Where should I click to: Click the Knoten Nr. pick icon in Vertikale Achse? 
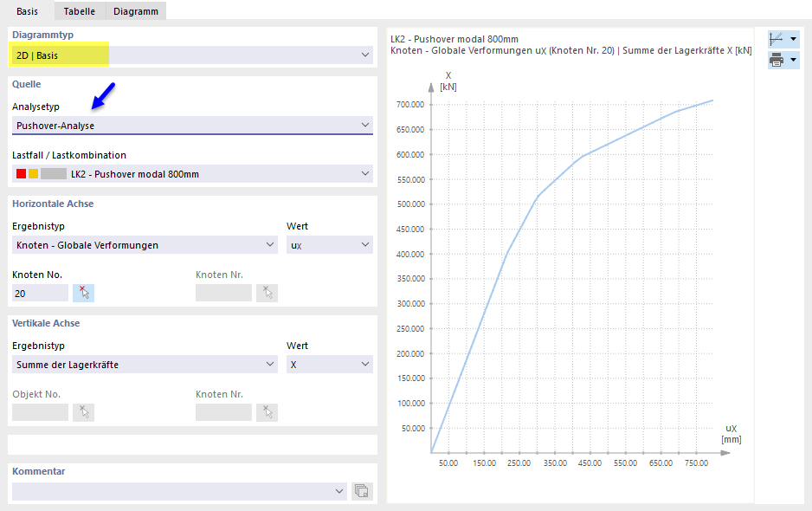pos(267,412)
